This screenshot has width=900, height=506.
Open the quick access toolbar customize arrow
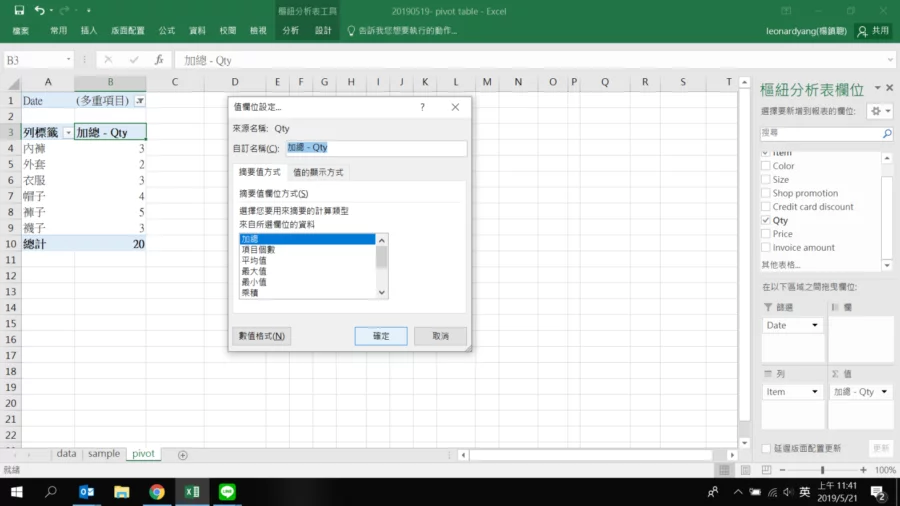tap(88, 10)
